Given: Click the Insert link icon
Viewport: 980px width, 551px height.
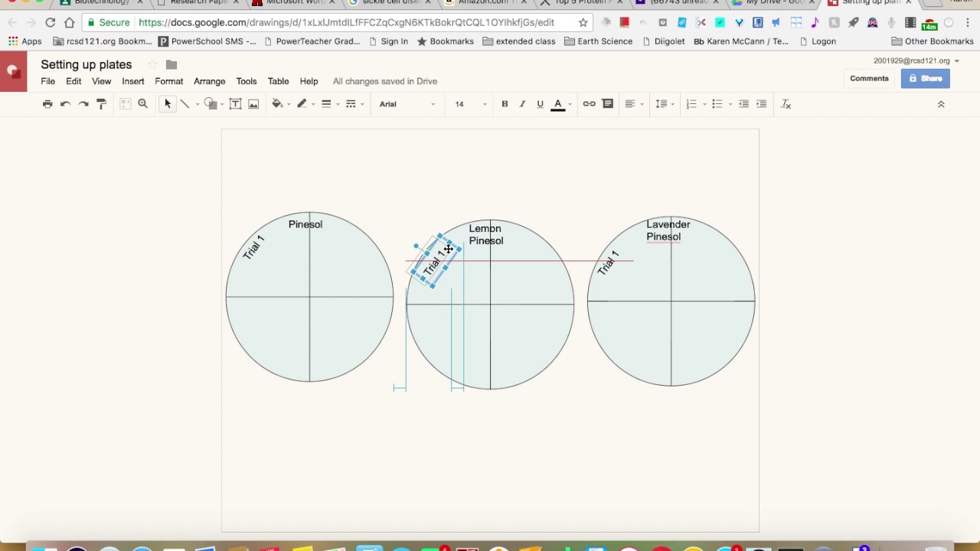Looking at the screenshot, I should 589,104.
